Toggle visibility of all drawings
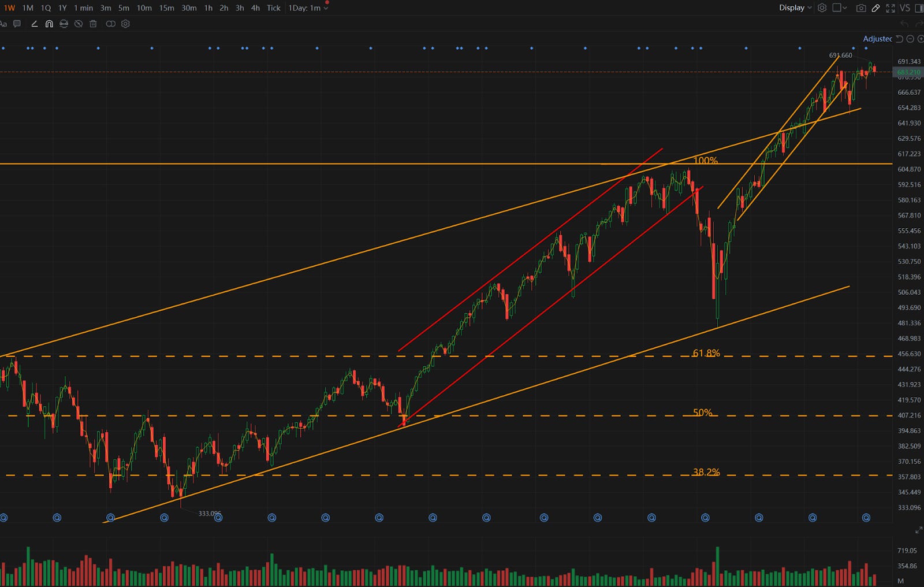924x587 pixels. point(78,24)
